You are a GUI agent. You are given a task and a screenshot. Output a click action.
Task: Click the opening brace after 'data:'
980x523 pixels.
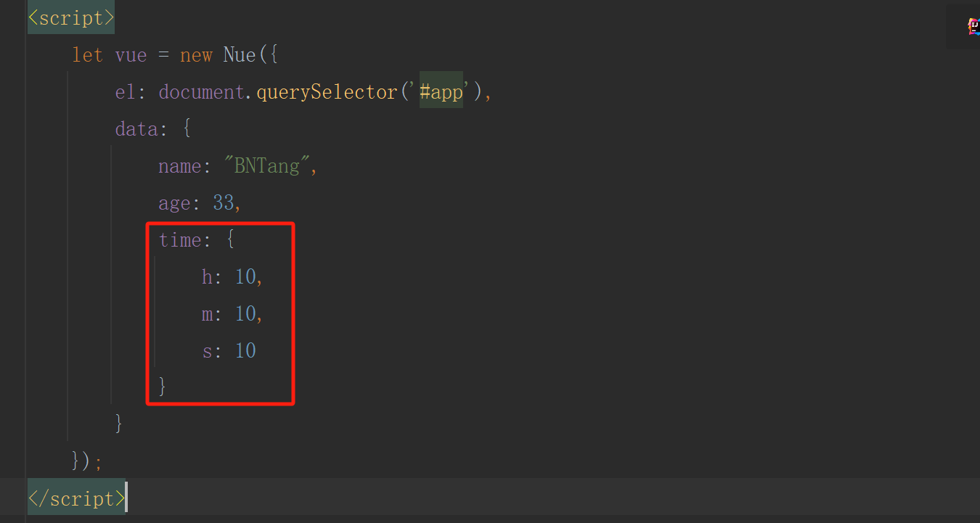[x=187, y=129]
